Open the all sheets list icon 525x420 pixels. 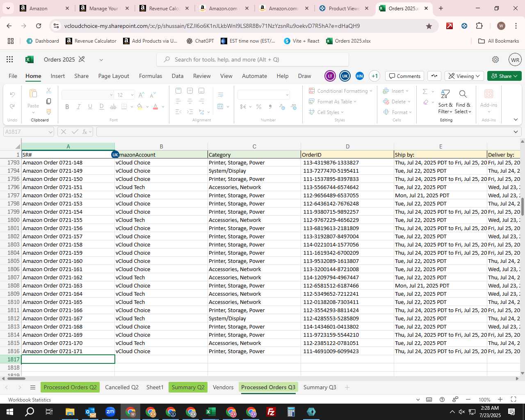click(33, 387)
